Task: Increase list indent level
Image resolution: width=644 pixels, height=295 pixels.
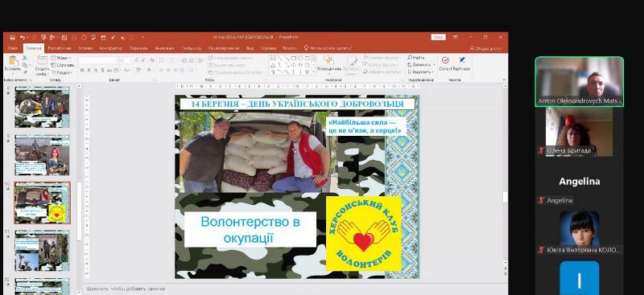Action: [x=192, y=60]
